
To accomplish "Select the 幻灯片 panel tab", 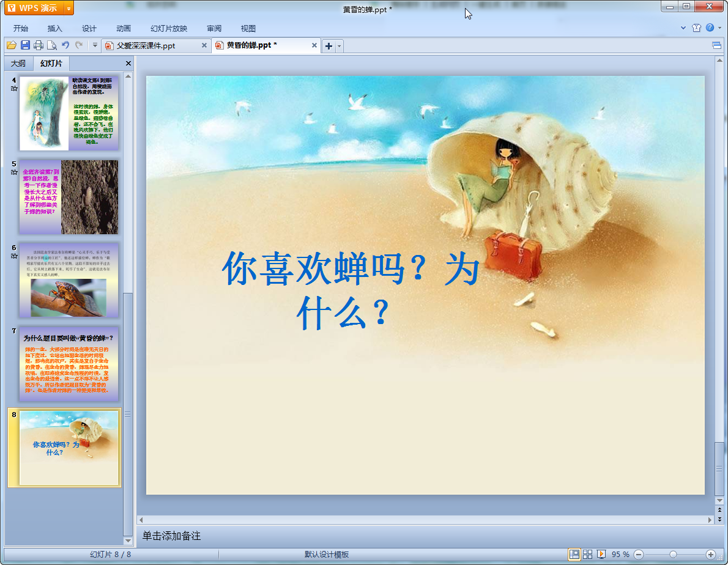I will [x=51, y=63].
